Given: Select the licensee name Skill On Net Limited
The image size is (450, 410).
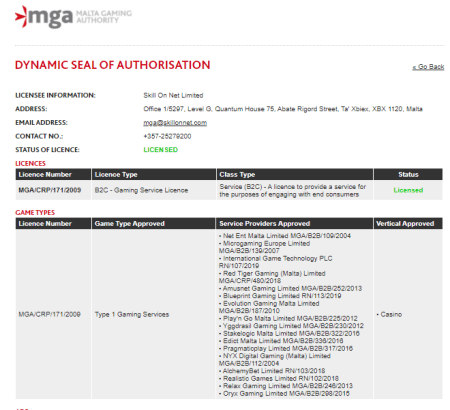Looking at the screenshot, I should coord(173,95).
